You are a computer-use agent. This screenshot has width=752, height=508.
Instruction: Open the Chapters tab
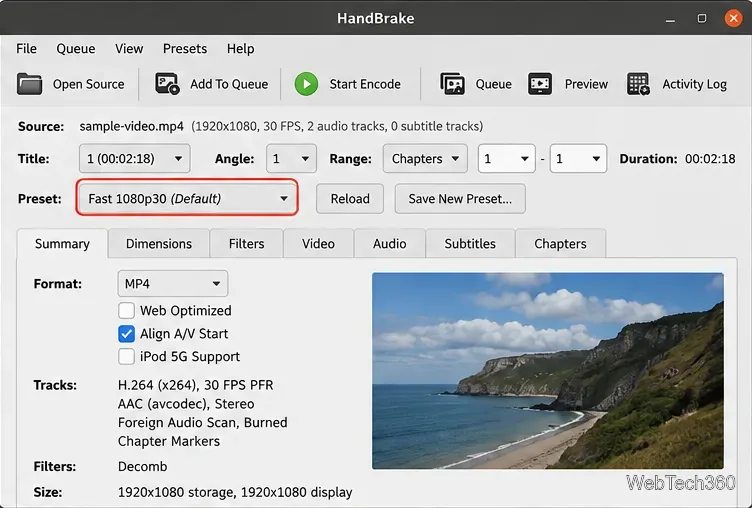tap(560, 244)
